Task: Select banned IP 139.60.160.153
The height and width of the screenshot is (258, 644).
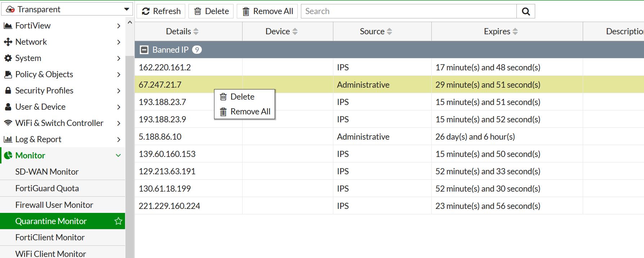Action: click(167, 154)
